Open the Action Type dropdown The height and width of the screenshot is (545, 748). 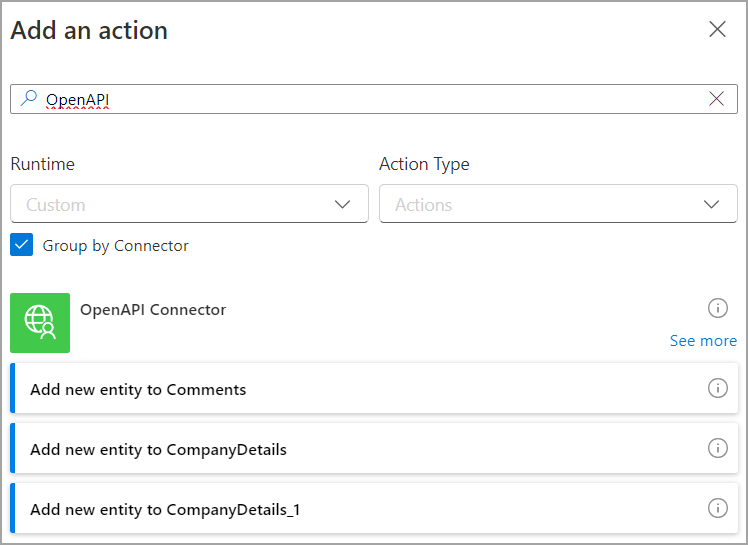[x=558, y=204]
